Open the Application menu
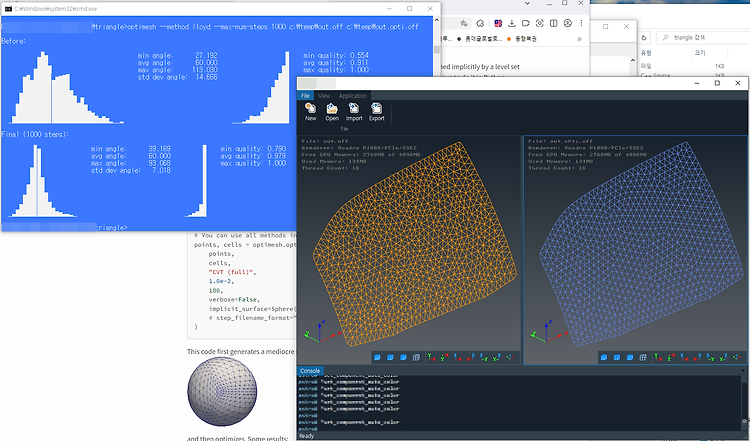Image resolution: width=750 pixels, height=441 pixels. (x=353, y=96)
